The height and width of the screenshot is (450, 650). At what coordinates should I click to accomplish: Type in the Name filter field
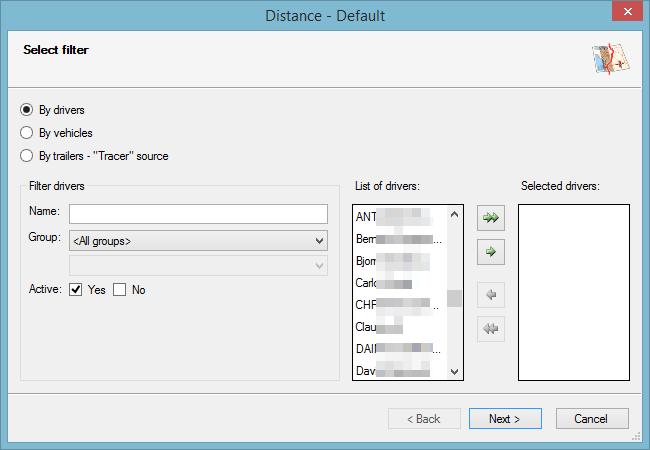click(x=198, y=214)
